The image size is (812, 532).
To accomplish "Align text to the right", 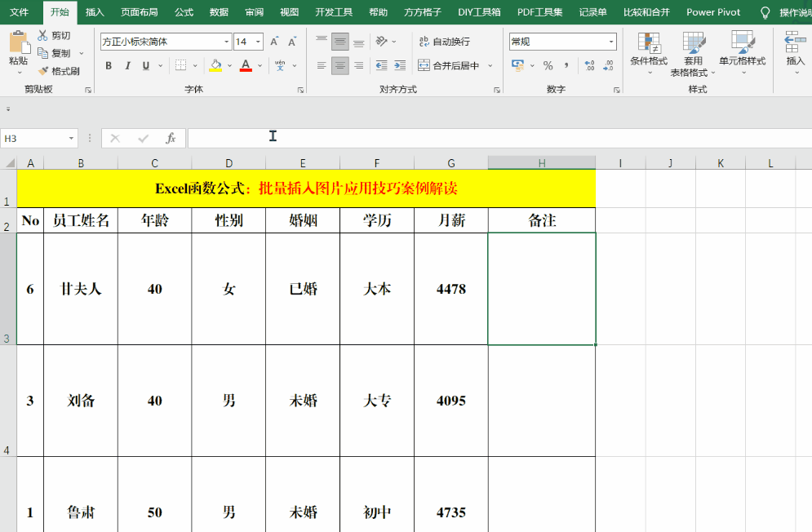I will click(358, 65).
